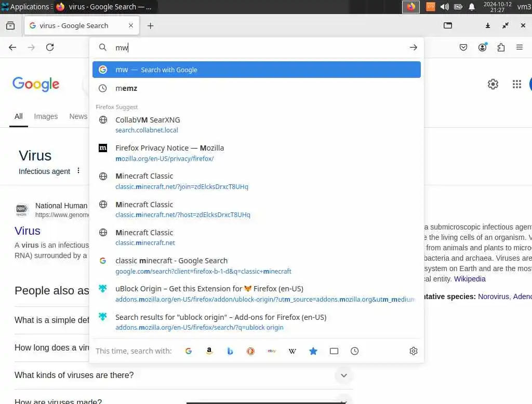Screen dimensions: 532x404
Task: Open the Firefox list all tabs button
Action: pos(10,26)
